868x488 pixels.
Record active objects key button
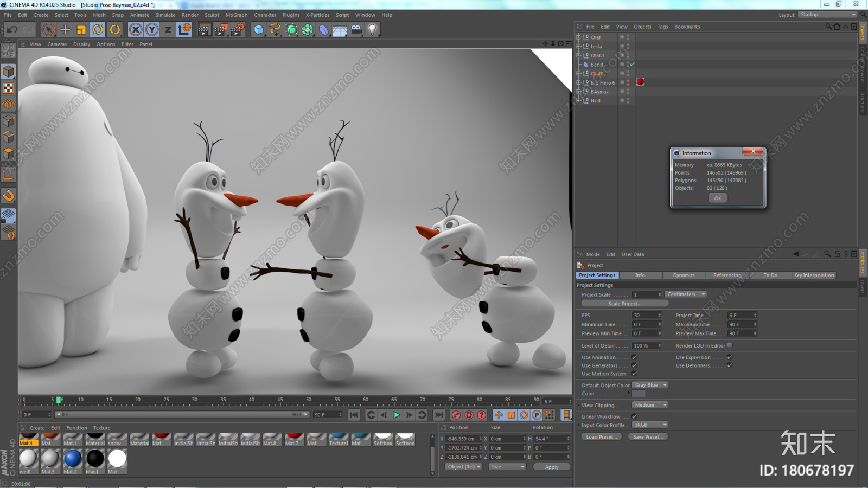[456, 415]
